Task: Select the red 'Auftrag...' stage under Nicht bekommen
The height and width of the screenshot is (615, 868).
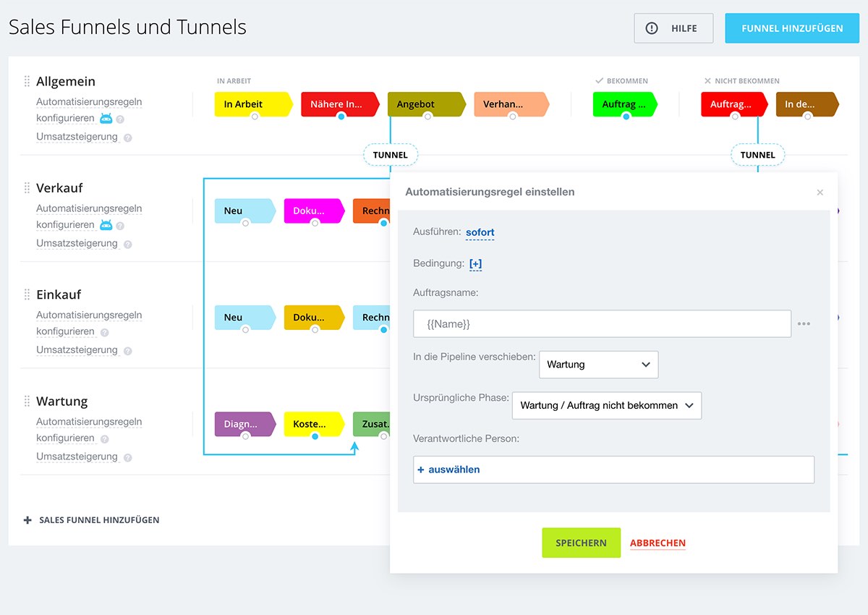Action: [734, 104]
